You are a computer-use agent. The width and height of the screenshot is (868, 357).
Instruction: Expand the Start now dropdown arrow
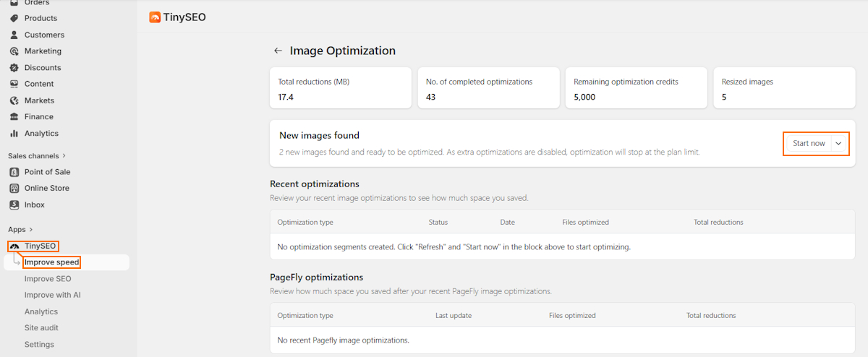pos(839,144)
